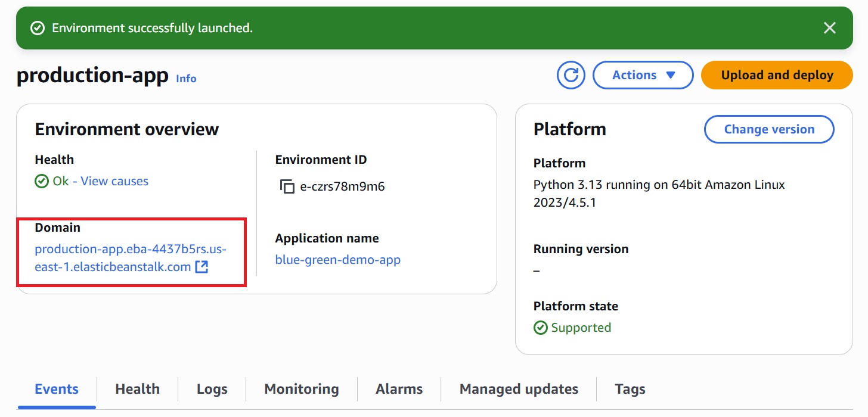This screenshot has width=868, height=417.
Task: Go to the Alarms tab
Action: pos(399,389)
